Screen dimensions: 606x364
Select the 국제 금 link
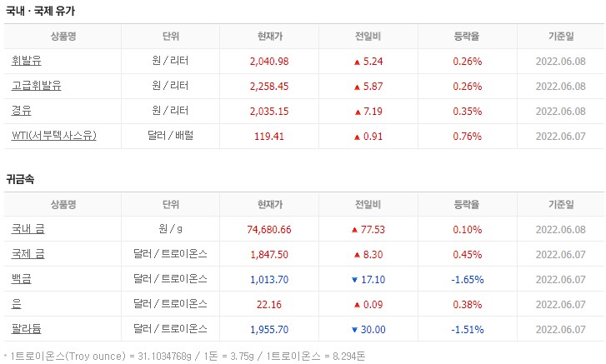click(x=28, y=254)
